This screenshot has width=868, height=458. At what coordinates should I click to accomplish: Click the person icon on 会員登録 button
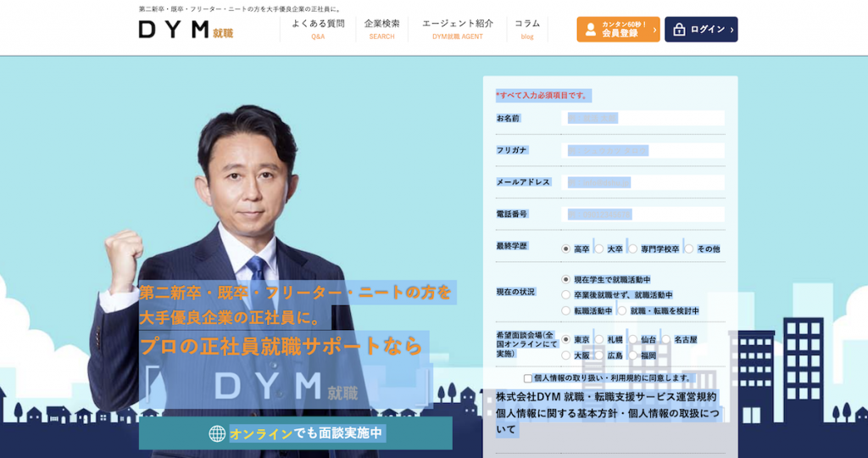590,30
